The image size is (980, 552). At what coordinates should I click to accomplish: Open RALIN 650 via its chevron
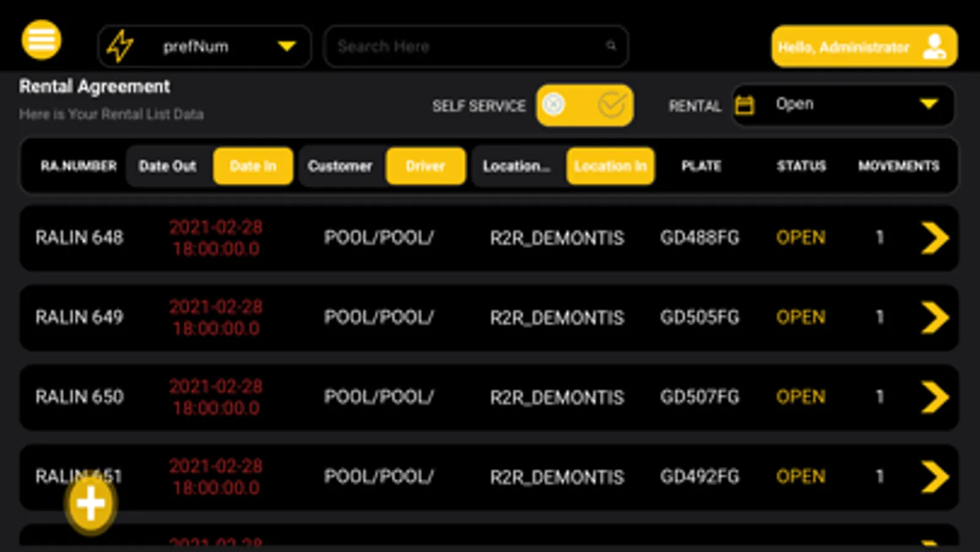935,397
